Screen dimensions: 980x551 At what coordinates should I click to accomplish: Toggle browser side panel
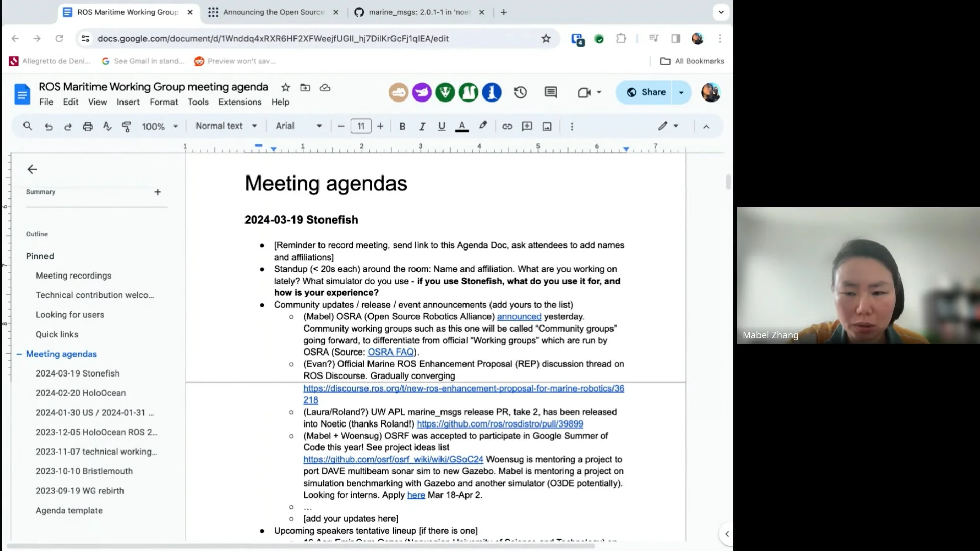point(676,39)
